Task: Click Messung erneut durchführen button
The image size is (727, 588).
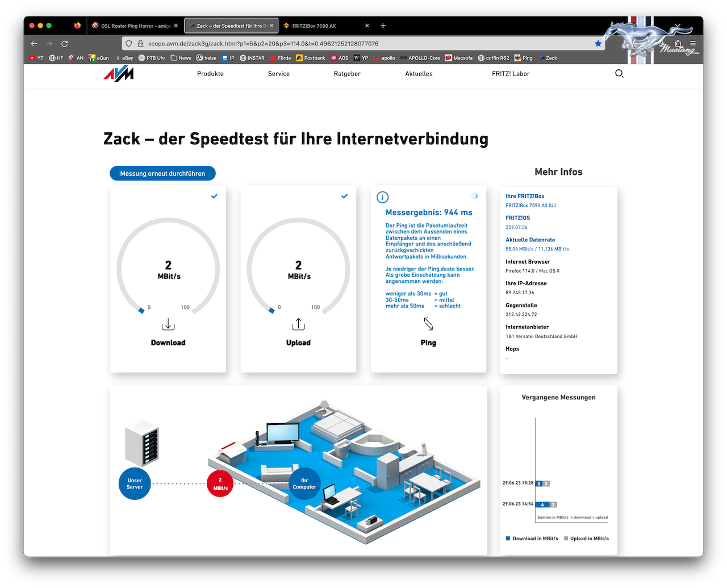Action: [162, 173]
